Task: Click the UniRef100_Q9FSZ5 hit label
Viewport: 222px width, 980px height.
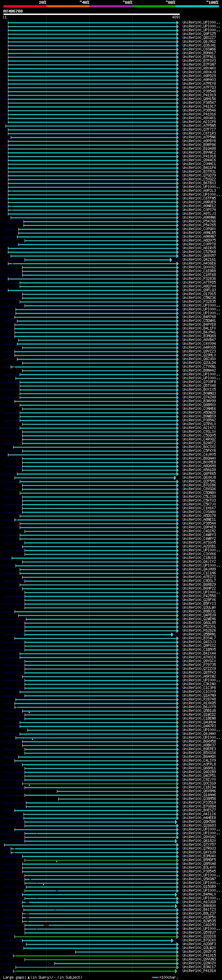Action: pos(199,34)
